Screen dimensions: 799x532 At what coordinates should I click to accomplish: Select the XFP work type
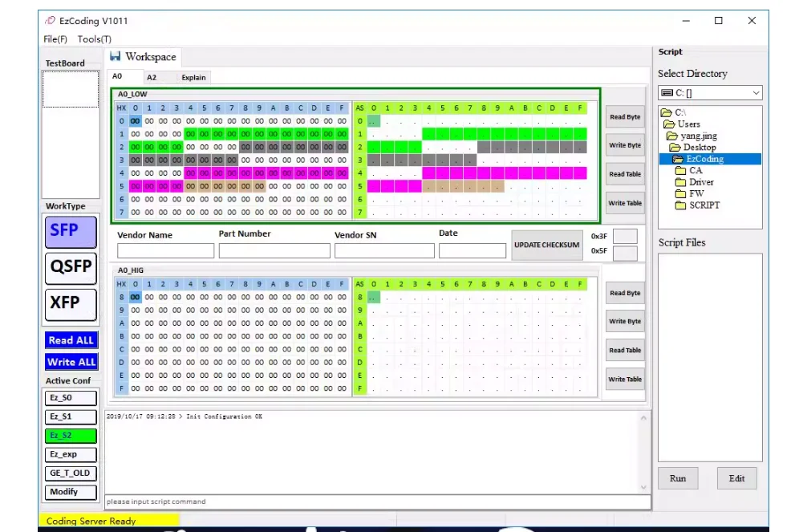[71, 305]
